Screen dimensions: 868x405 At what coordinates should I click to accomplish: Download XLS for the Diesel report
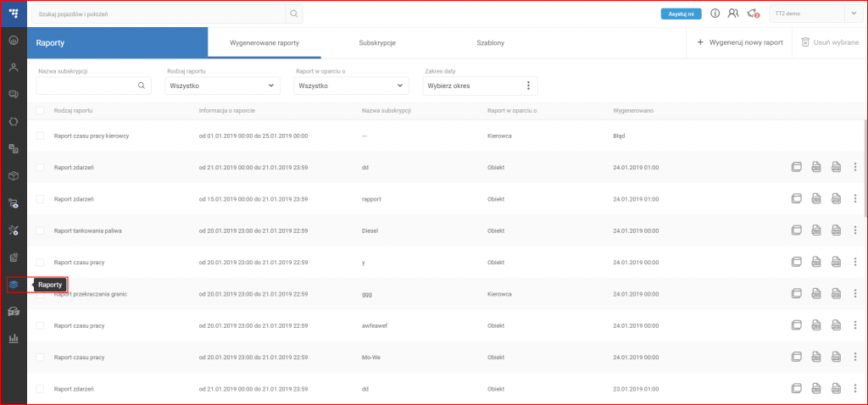[816, 230]
